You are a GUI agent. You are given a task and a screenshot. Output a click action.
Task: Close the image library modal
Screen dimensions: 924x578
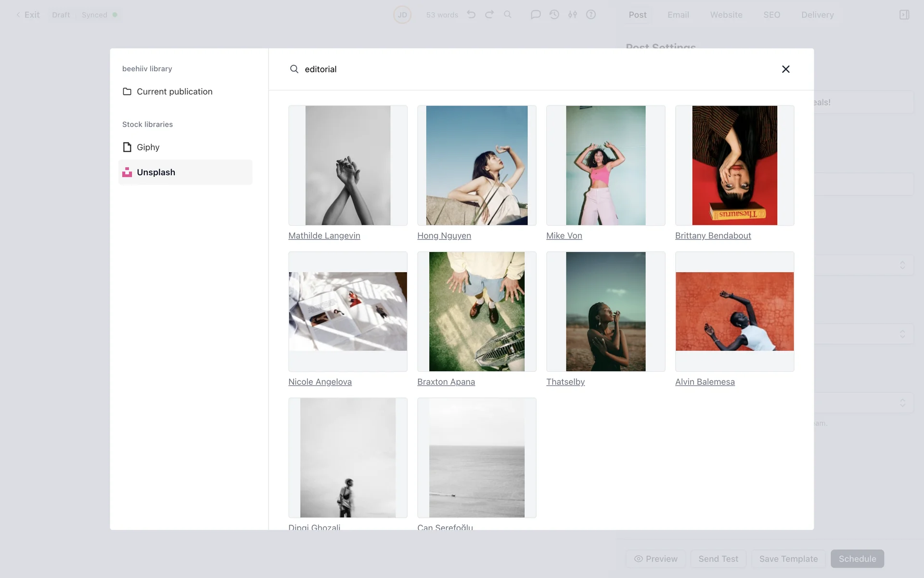pos(785,69)
